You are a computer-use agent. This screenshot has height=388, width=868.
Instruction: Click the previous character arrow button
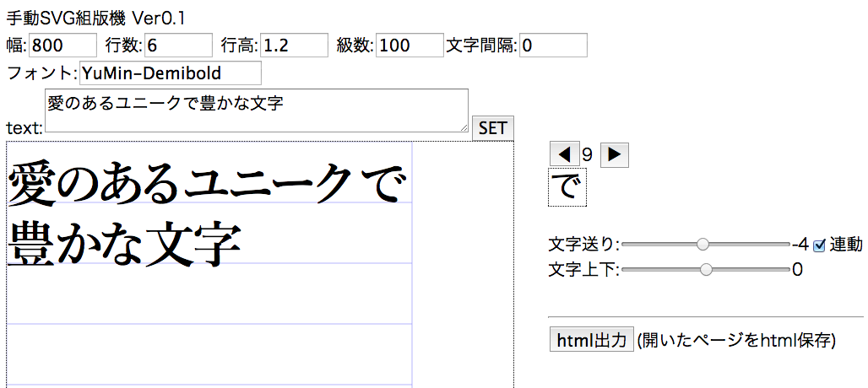[x=563, y=154]
